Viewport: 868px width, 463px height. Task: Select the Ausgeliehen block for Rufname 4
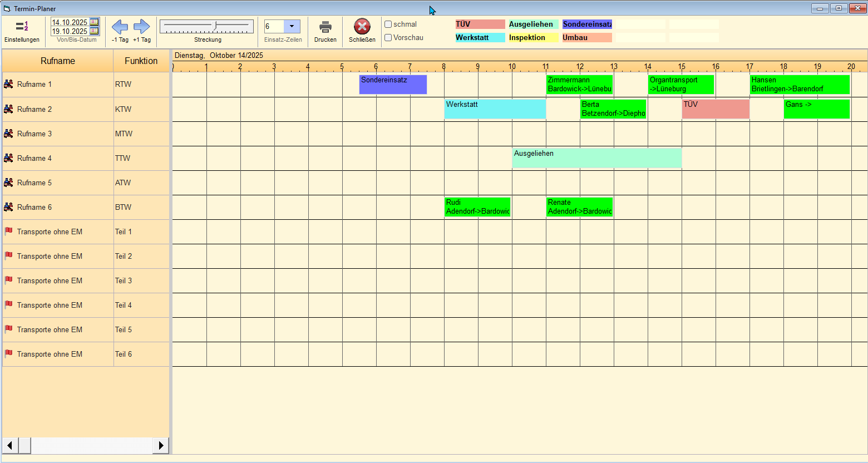point(596,158)
